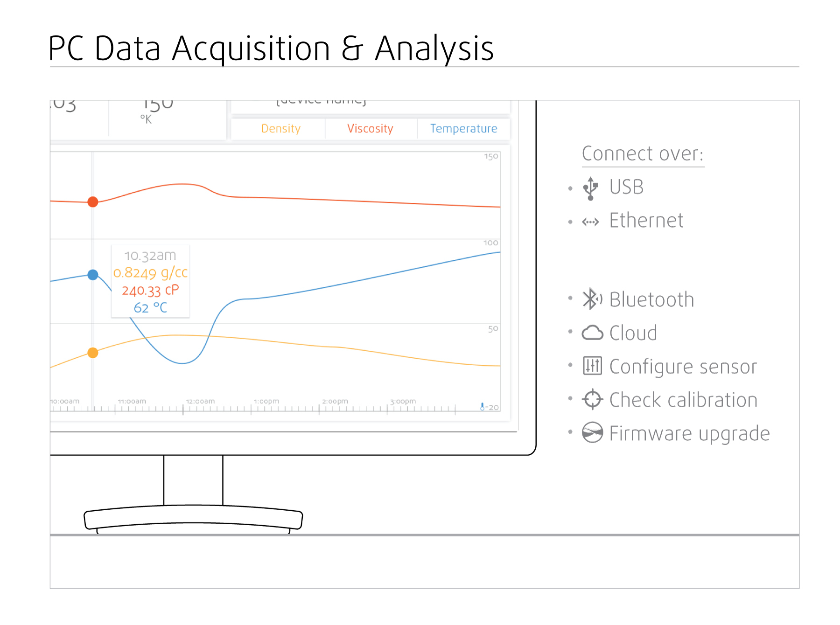Open the Cloud icon

pos(592,333)
